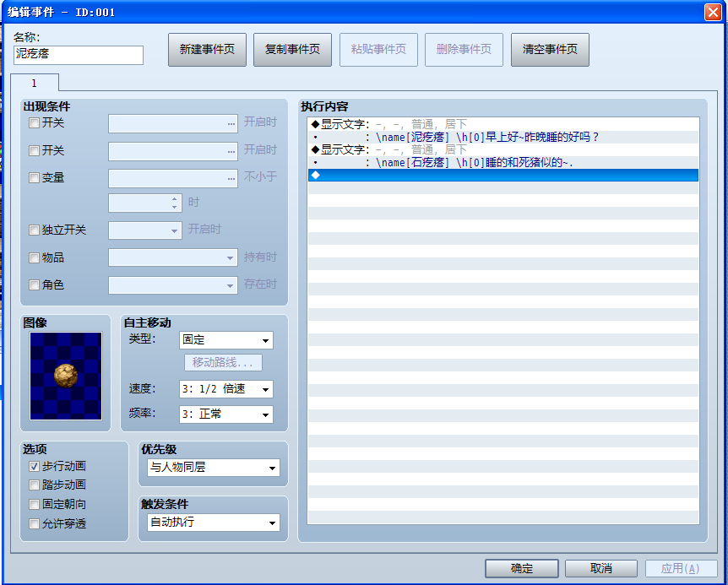Cancel with the 取消 button
This screenshot has height=585, width=728.
(x=601, y=568)
